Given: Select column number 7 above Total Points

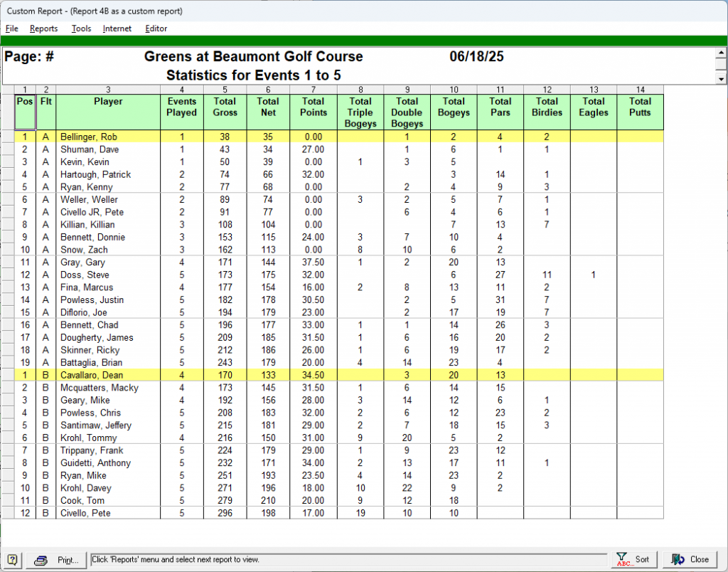Looking at the screenshot, I should (x=313, y=90).
